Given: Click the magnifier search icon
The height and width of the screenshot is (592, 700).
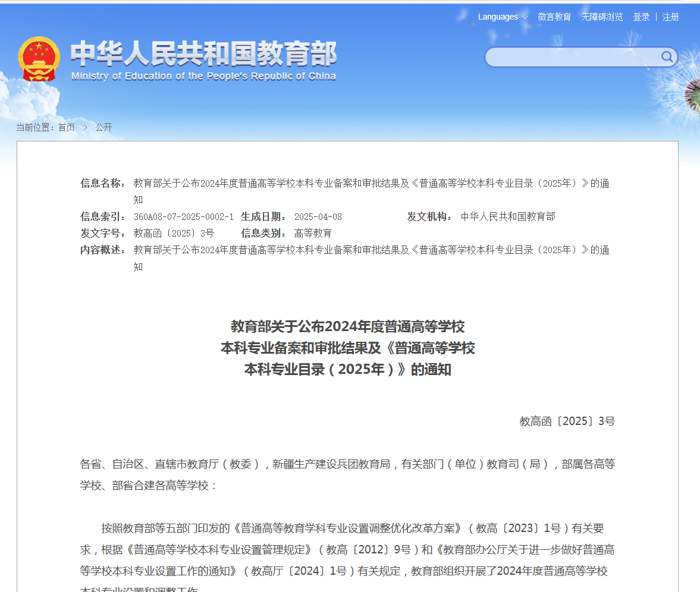Looking at the screenshot, I should pos(667,57).
